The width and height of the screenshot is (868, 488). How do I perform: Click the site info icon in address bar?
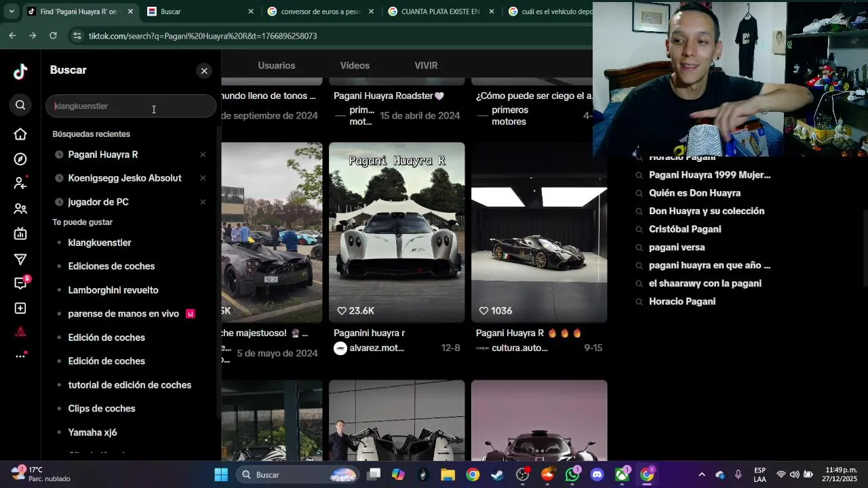[77, 36]
